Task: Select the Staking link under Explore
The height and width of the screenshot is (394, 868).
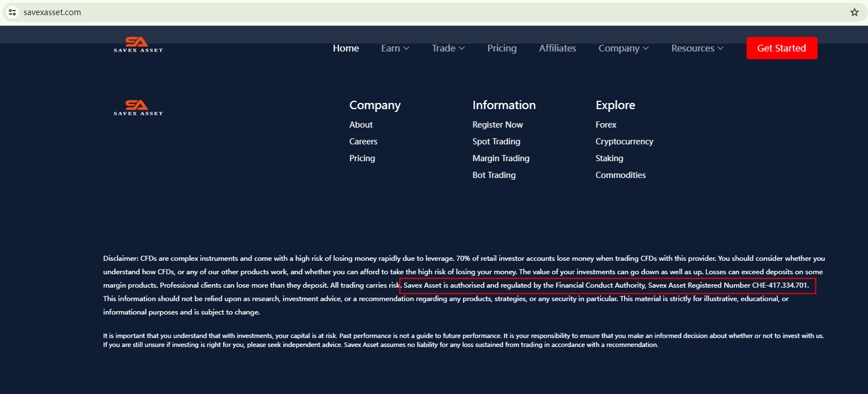Action: click(609, 158)
